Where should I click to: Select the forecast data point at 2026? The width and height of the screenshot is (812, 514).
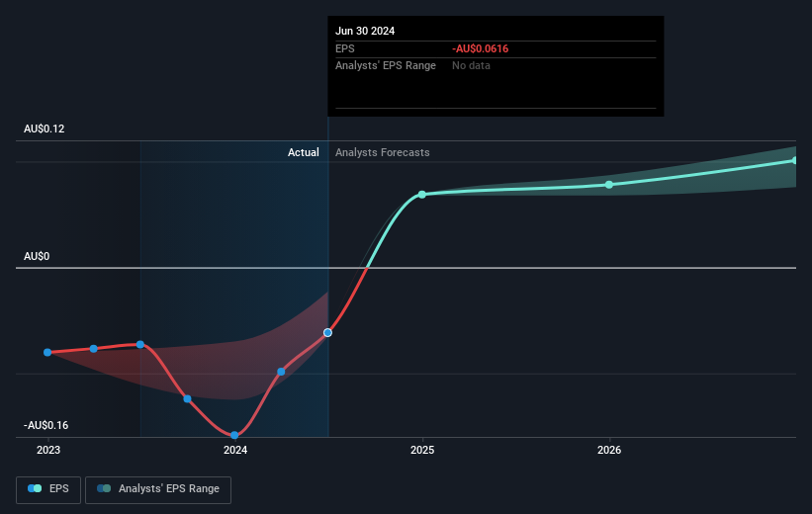click(609, 185)
